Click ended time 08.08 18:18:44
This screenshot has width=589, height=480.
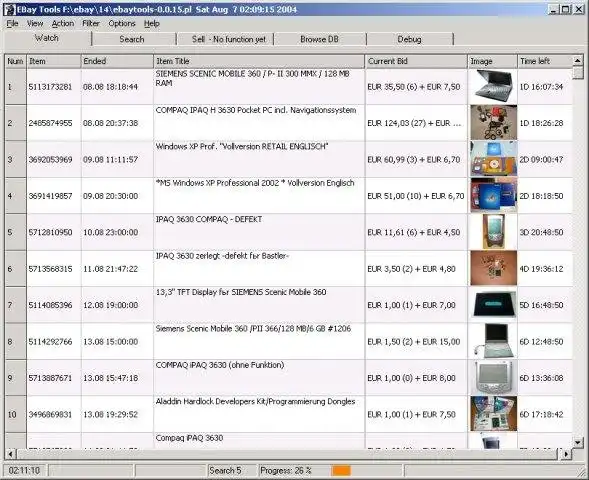point(110,87)
